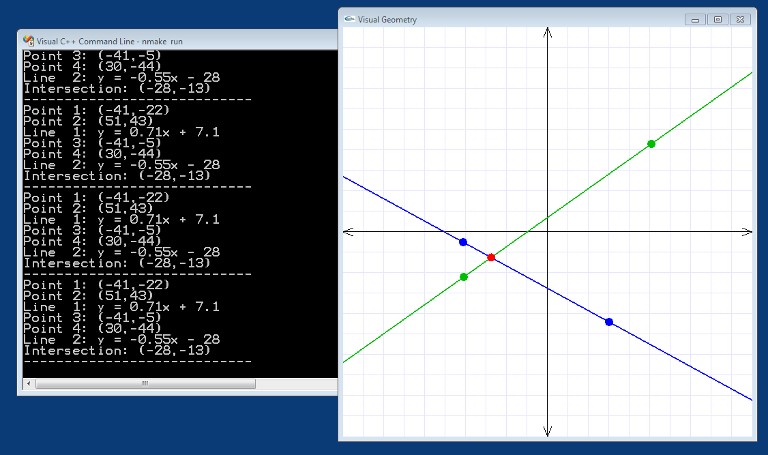The image size is (768, 455).
Task: Click the horizontal scrollbar thumb in command window
Action: click(145, 383)
